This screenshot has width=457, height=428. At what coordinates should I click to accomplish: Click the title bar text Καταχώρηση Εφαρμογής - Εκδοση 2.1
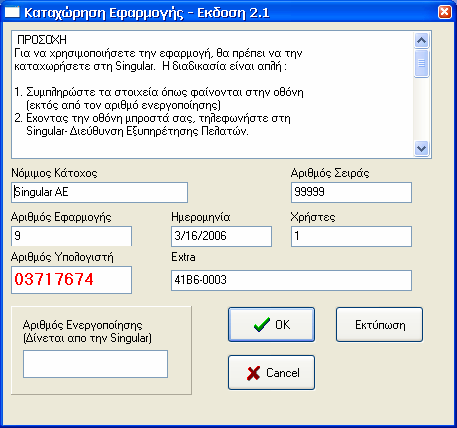147,13
